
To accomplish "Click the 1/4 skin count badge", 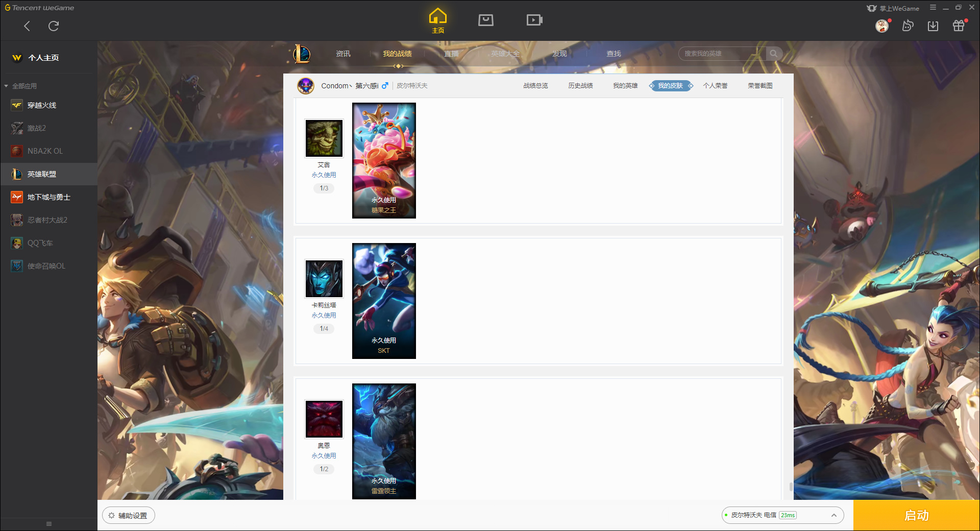I will click(x=324, y=329).
